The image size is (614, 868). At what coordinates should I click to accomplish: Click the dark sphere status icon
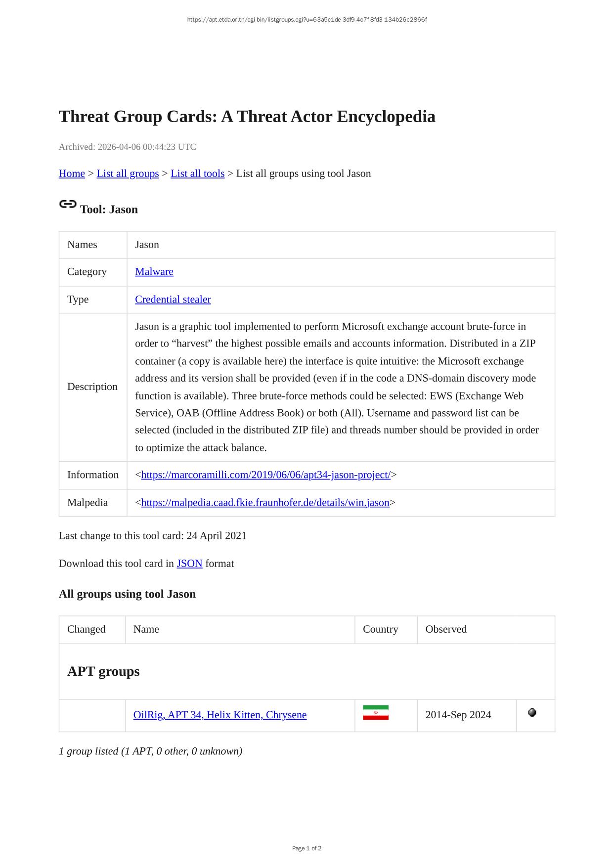coord(532,712)
